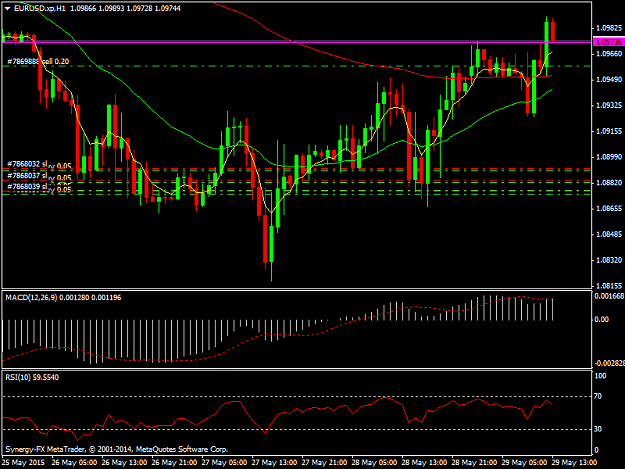625x469 pixels.
Task: Click the 1.08990 price axis label
Action: [609, 157]
